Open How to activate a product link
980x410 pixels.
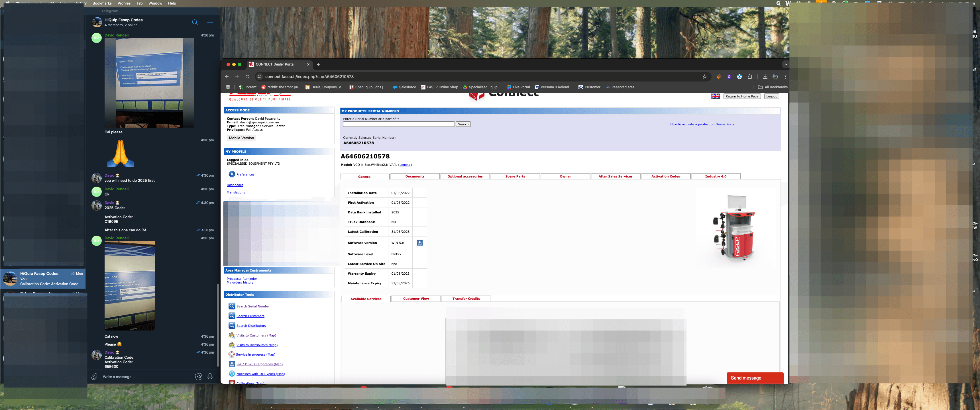click(x=702, y=125)
